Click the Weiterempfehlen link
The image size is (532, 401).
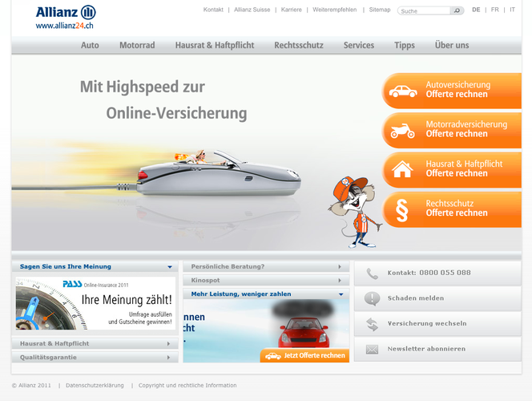(x=335, y=10)
